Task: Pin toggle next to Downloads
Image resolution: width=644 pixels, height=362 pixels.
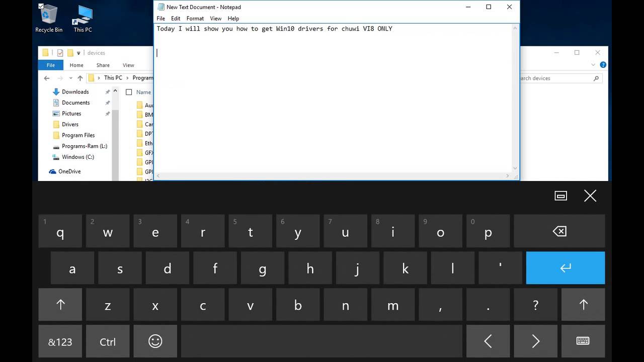Action: pyautogui.click(x=107, y=92)
